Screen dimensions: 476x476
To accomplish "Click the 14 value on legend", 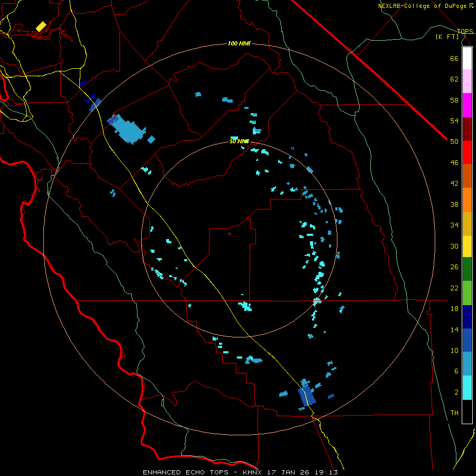I will coord(454,329).
